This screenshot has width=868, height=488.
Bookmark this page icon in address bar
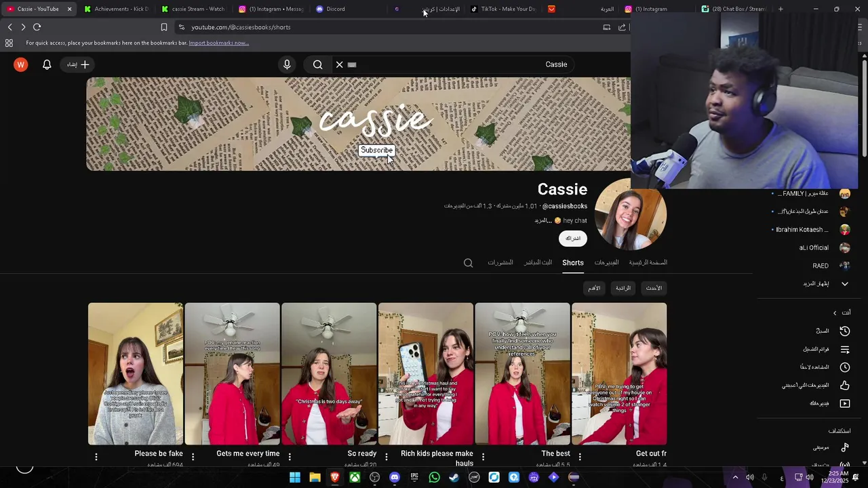[x=163, y=27]
